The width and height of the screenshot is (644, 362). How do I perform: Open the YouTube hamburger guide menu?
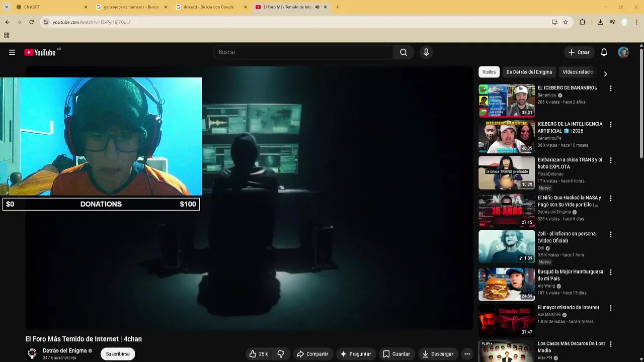click(x=12, y=52)
